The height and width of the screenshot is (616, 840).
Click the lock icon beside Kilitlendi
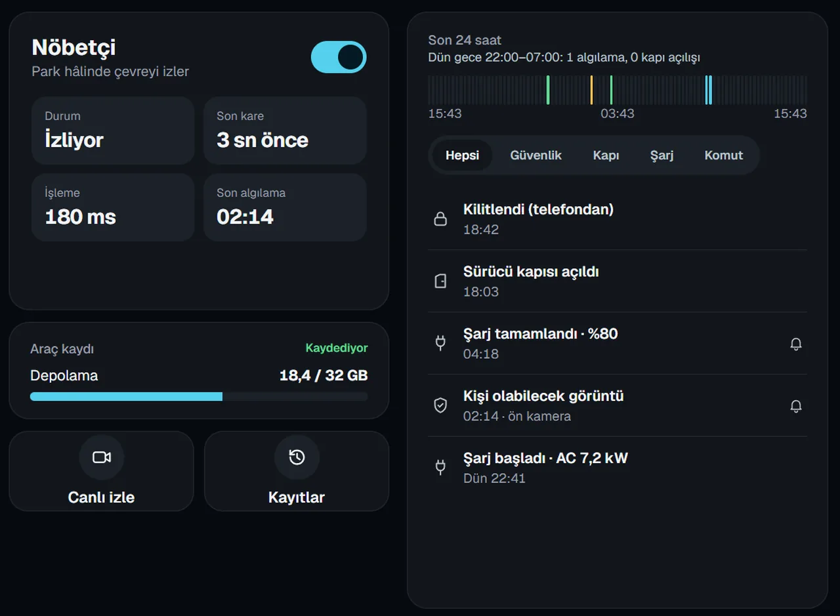tap(440, 219)
